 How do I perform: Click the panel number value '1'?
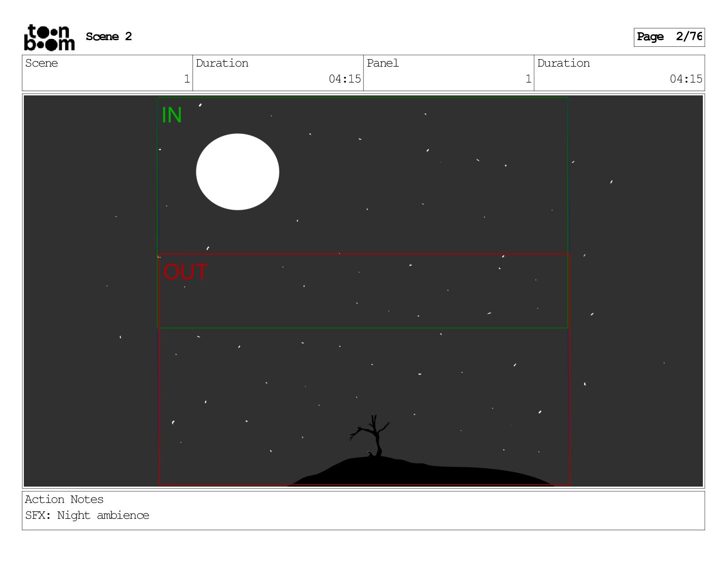pos(528,79)
